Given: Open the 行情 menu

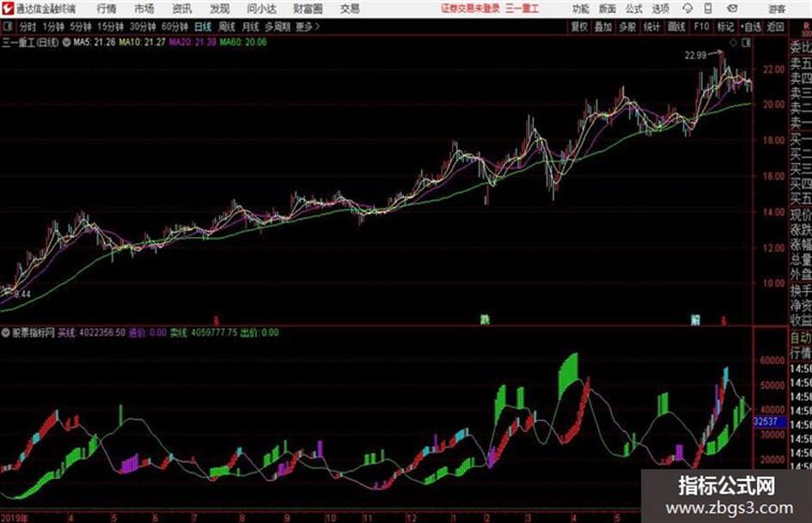Looking at the screenshot, I should coord(107,9).
